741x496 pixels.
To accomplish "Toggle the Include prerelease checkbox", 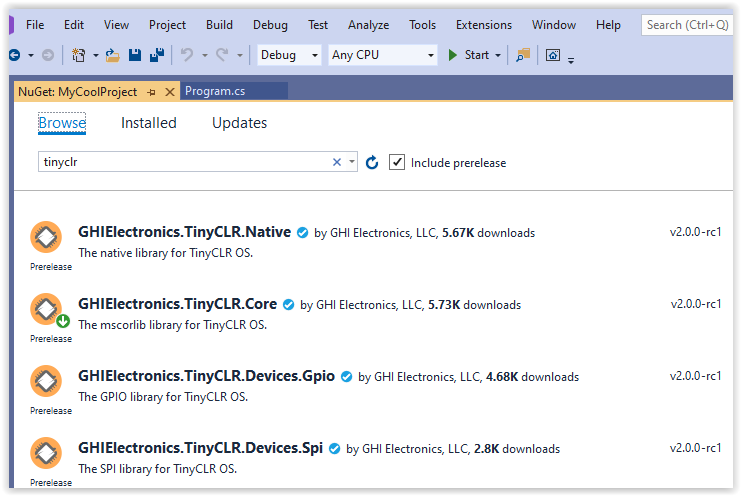I will pos(397,162).
